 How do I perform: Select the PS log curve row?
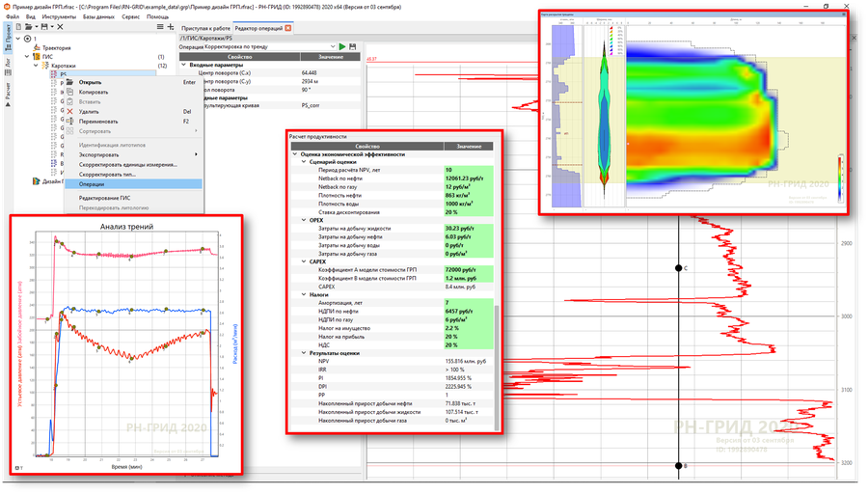coord(103,73)
